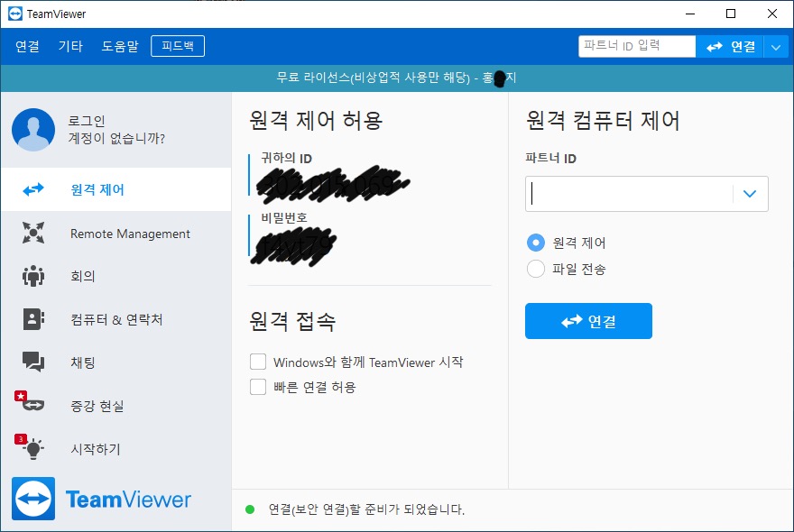This screenshot has height=532, width=794.
Task: Expand the partner ID dropdown chevron
Action: pos(750,193)
